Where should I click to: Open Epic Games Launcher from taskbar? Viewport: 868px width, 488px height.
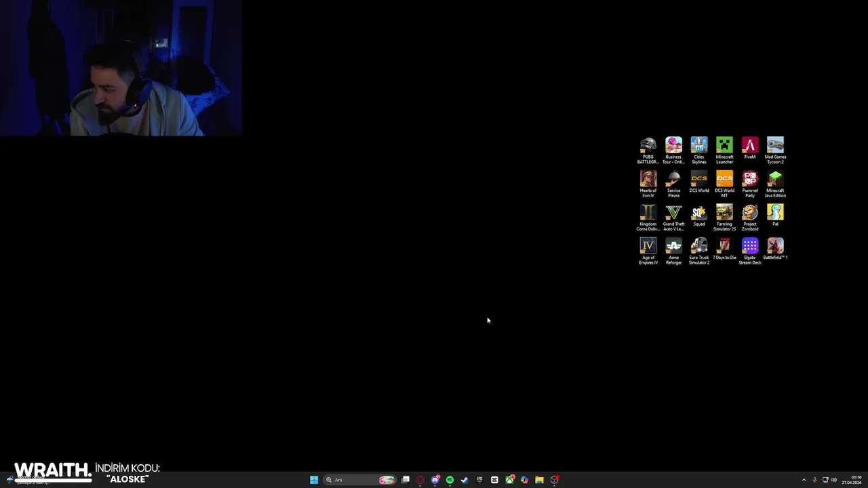479,480
